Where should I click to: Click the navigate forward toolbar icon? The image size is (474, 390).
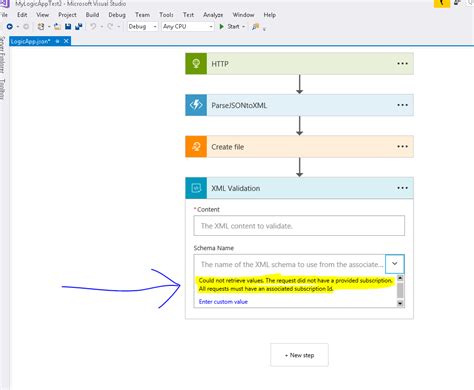tap(26, 26)
